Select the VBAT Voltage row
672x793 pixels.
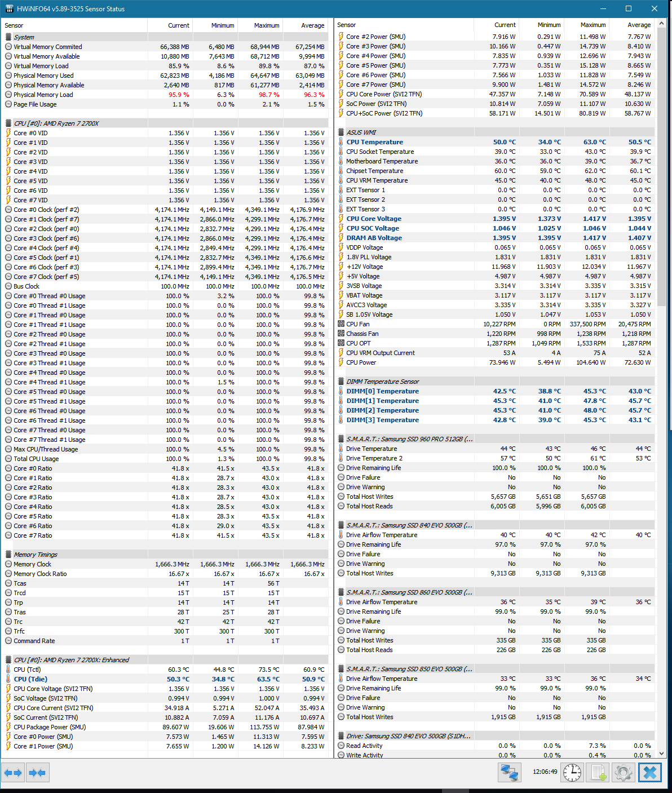[496, 295]
